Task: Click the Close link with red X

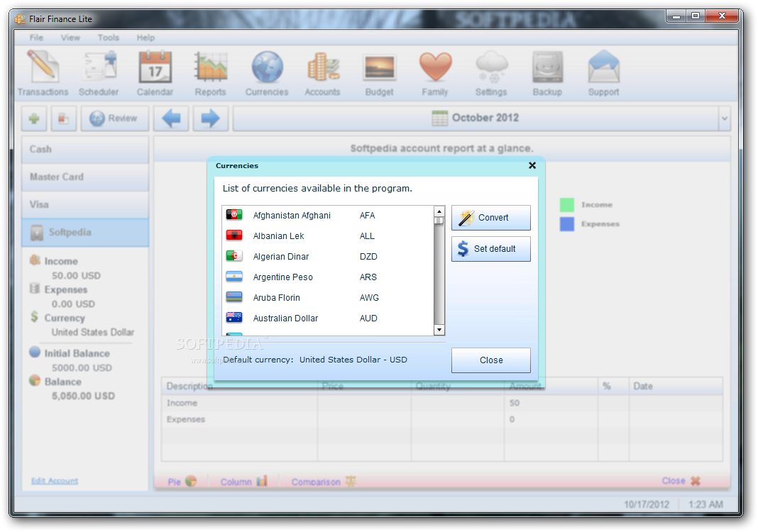Action: coord(681,481)
